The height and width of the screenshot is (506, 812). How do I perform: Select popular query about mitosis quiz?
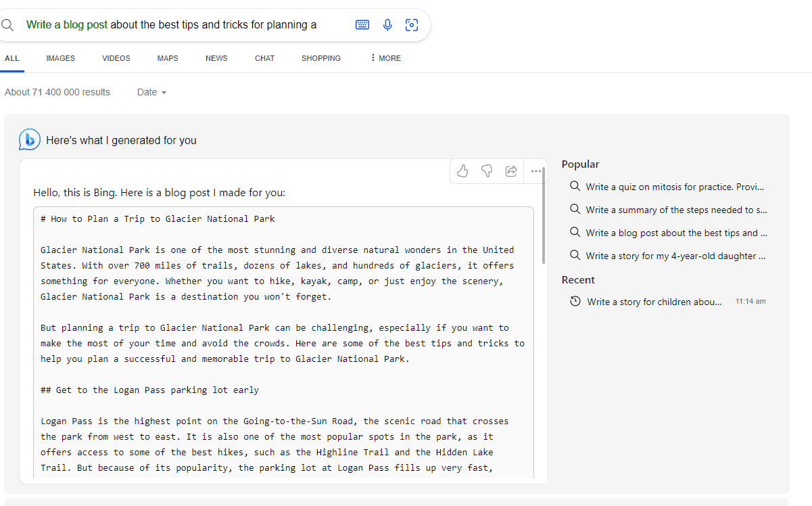pyautogui.click(x=675, y=187)
